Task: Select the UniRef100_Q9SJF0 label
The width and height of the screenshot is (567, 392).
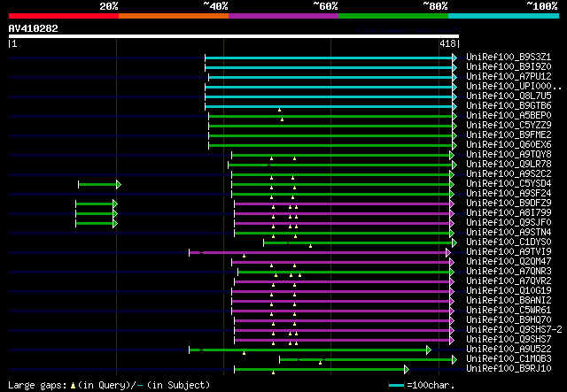Action: [509, 223]
